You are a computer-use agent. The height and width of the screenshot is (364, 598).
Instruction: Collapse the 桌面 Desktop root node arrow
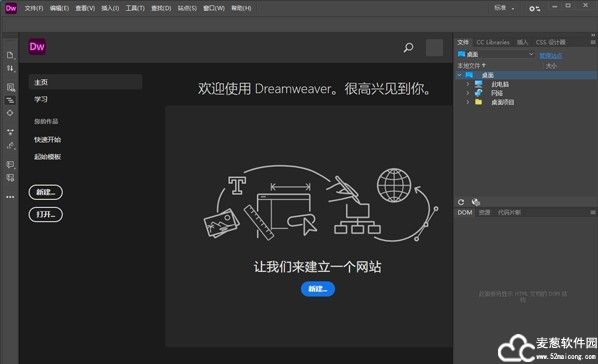click(459, 75)
